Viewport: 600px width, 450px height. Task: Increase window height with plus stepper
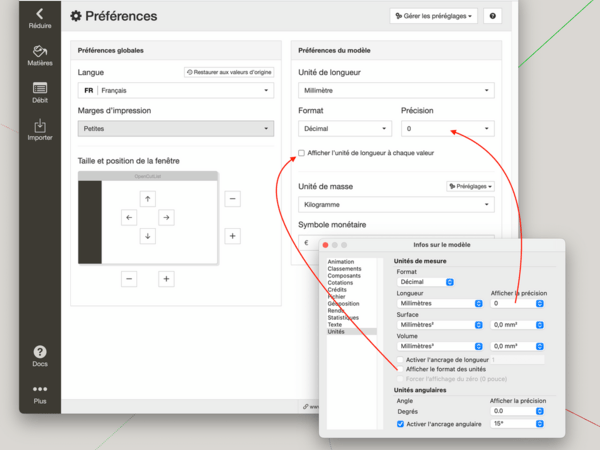(232, 236)
